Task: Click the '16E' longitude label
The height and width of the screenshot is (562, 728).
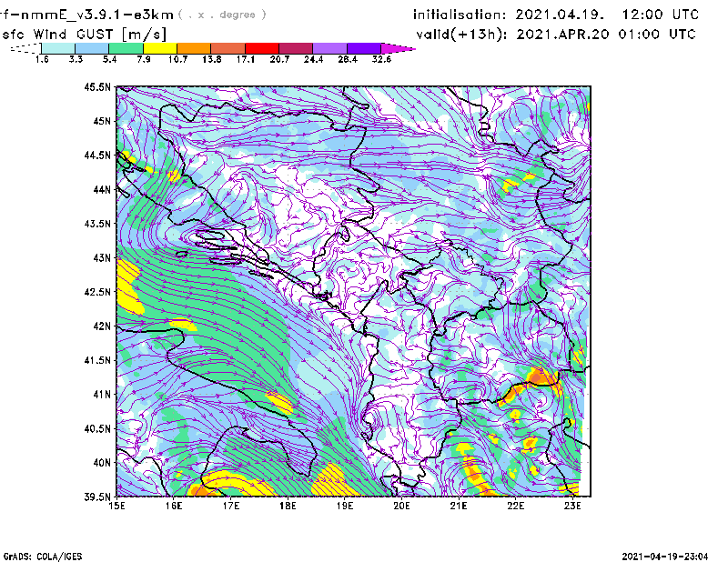Action: (x=174, y=506)
